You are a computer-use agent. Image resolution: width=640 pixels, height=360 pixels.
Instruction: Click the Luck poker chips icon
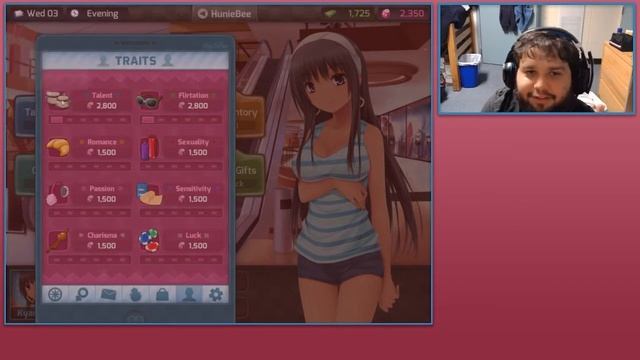(x=149, y=240)
